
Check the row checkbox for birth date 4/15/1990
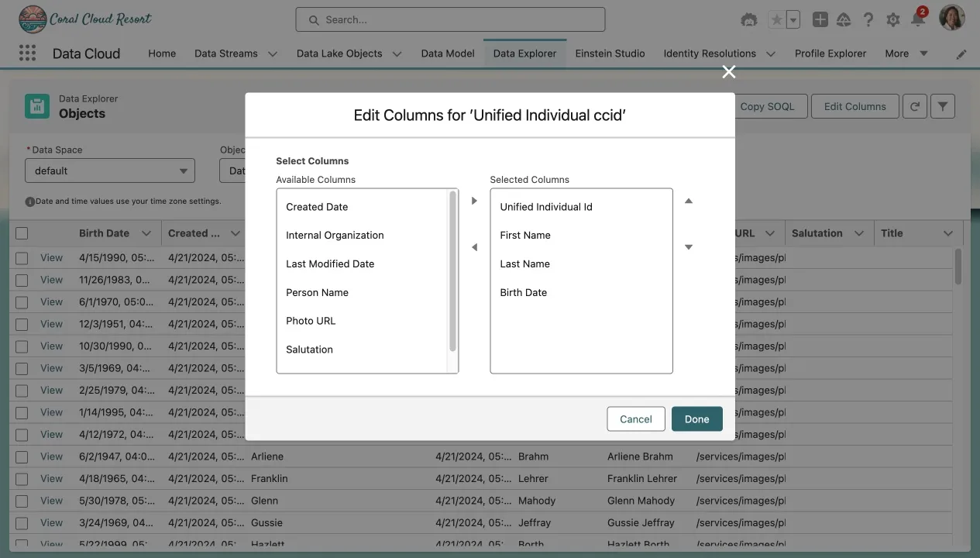point(22,258)
